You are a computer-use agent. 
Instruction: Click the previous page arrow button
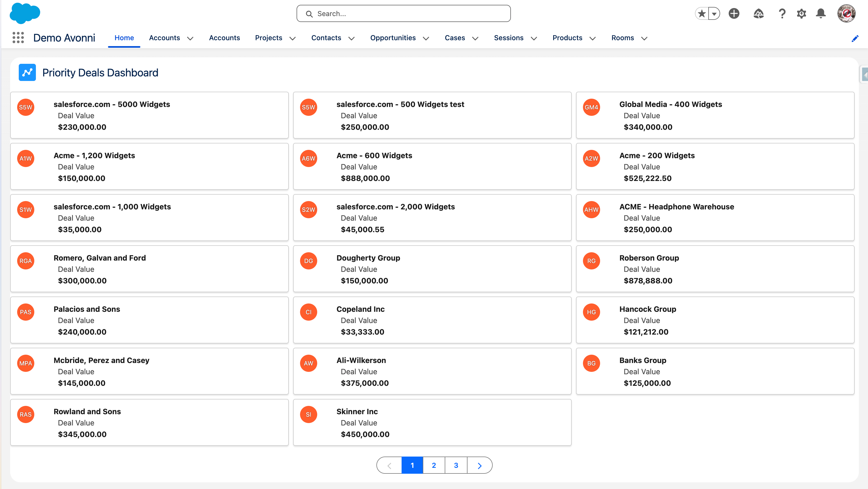click(389, 465)
